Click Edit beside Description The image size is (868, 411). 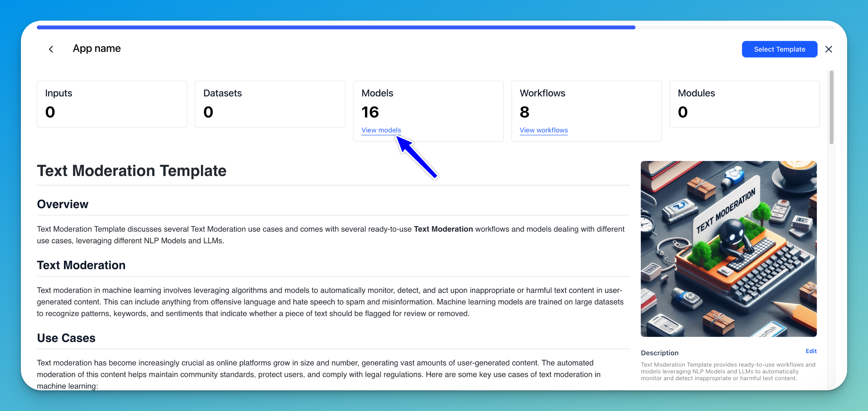coord(811,351)
